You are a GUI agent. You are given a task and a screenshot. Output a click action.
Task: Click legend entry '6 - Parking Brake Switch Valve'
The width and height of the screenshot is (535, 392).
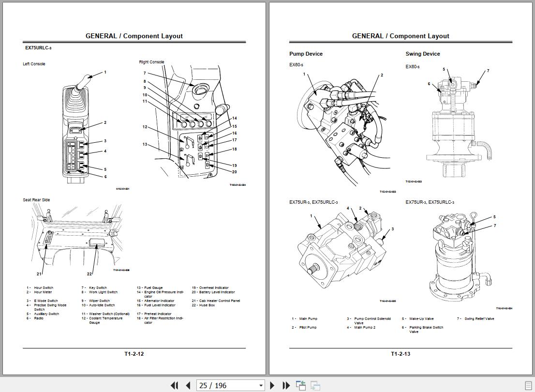[422, 330]
